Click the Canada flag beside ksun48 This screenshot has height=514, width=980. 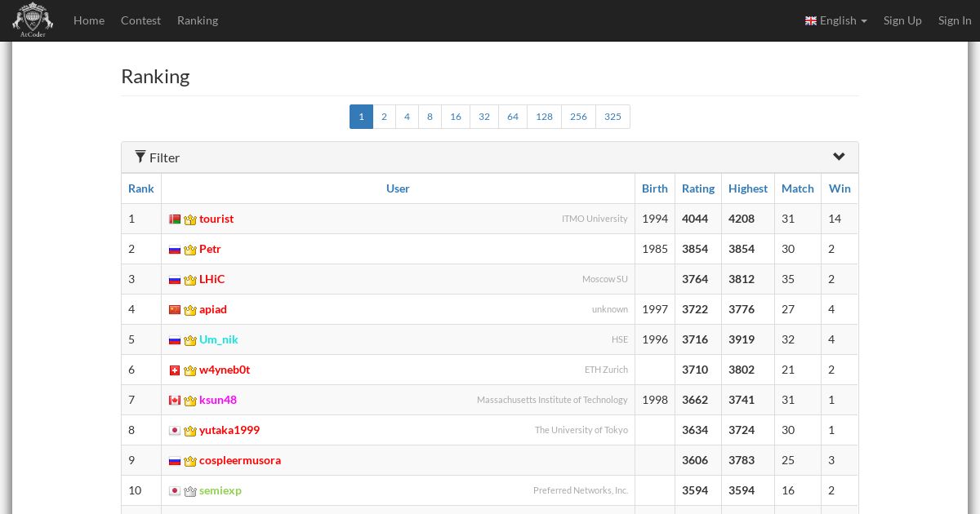pos(175,401)
